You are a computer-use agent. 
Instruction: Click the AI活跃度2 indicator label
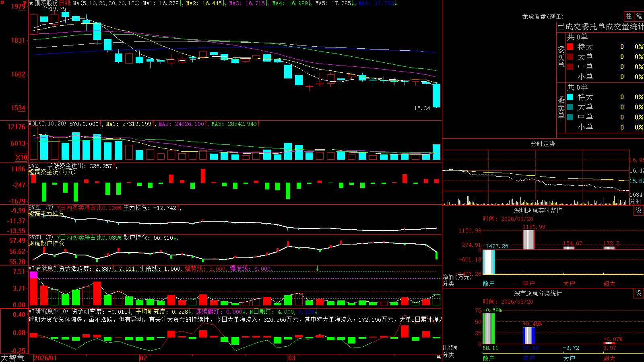[42, 268]
